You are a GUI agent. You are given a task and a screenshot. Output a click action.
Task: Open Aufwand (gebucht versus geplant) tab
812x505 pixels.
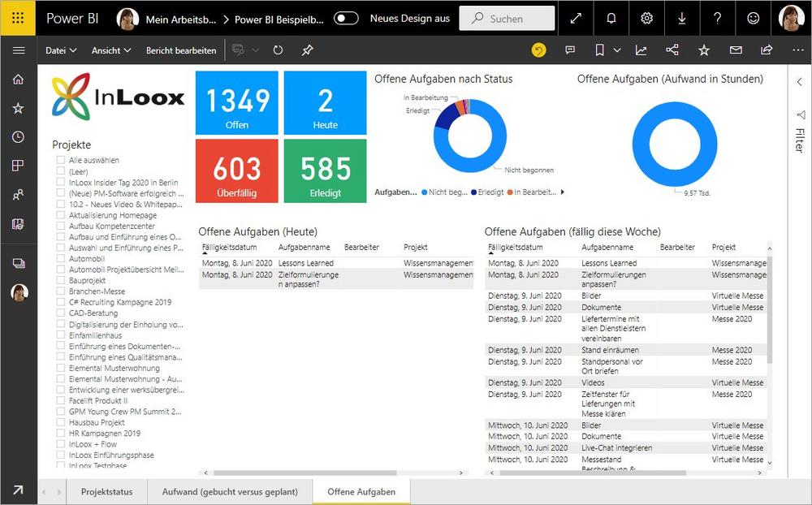tap(230, 491)
